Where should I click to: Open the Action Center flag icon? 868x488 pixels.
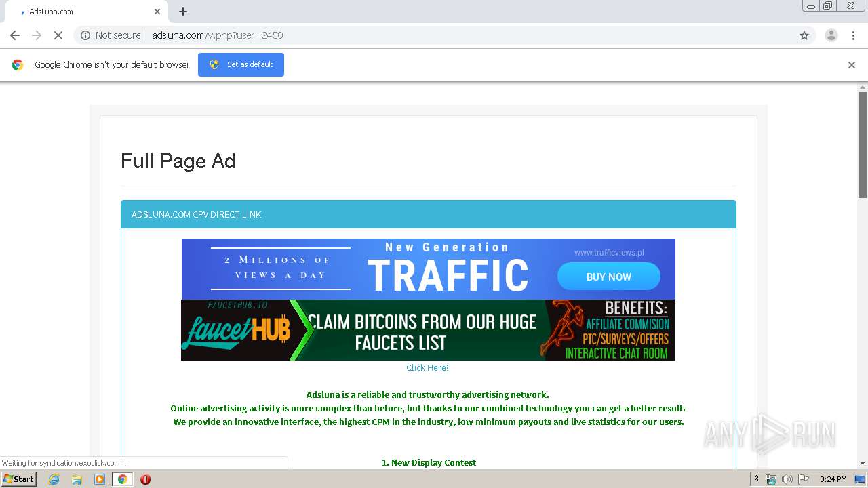click(x=803, y=479)
